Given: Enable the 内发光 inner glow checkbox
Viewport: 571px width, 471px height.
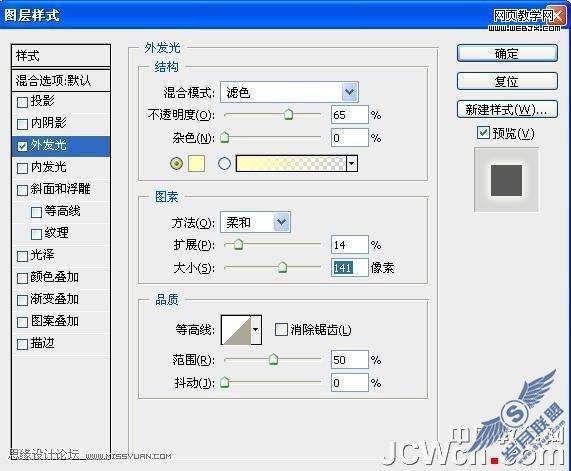Looking at the screenshot, I should click(22, 168).
